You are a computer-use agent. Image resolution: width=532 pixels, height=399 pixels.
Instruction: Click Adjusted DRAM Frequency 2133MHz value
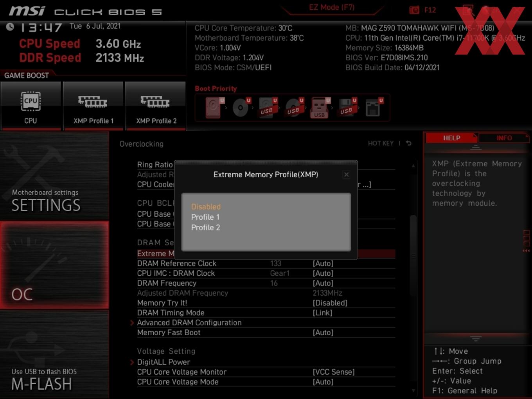pyautogui.click(x=327, y=293)
